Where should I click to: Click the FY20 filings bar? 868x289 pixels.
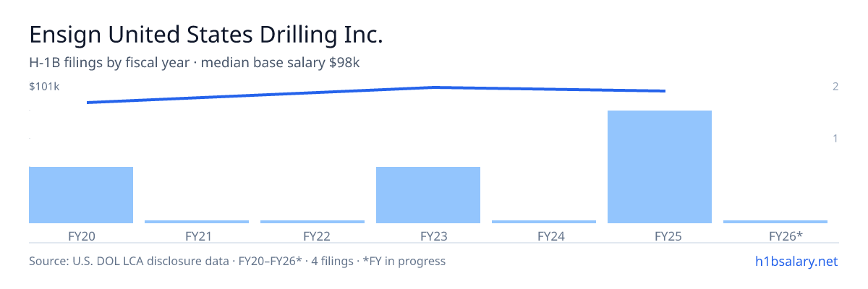pos(81,195)
